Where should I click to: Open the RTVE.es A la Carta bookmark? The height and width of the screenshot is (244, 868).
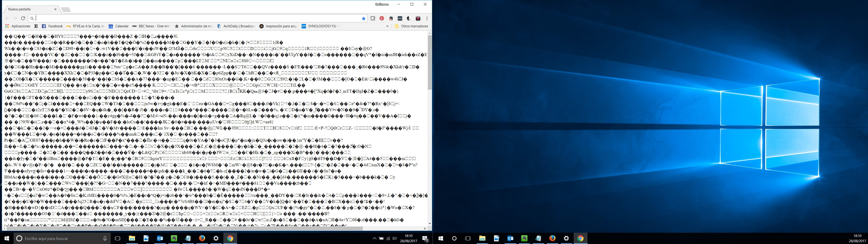[x=85, y=26]
